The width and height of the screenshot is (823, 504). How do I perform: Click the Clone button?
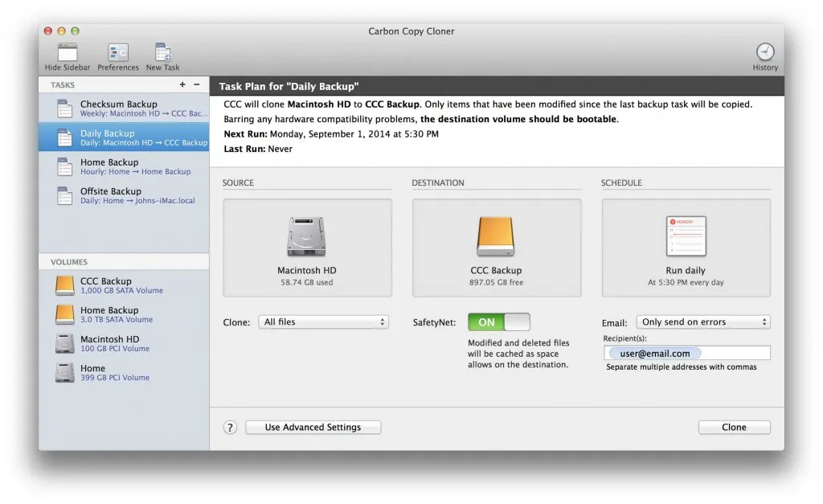tap(733, 427)
